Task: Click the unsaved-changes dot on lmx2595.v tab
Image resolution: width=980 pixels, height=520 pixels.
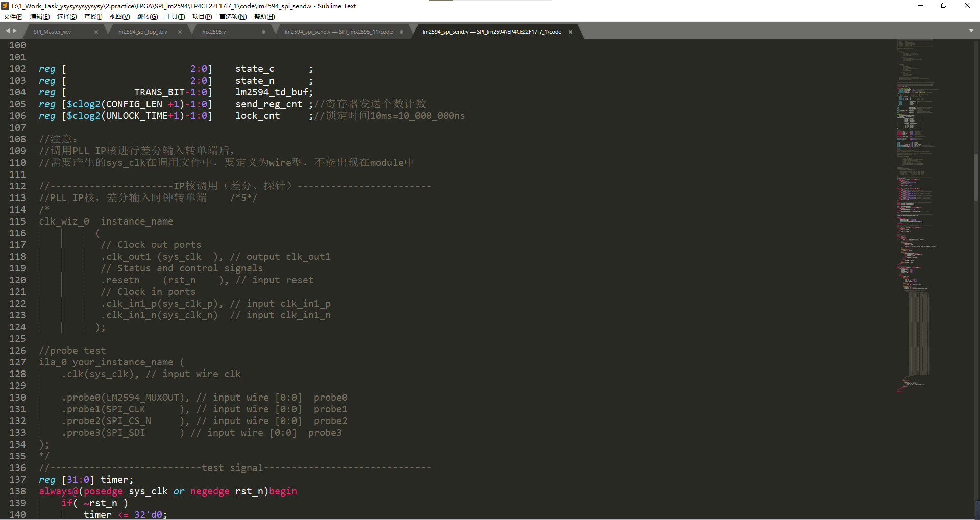Action: [263, 31]
